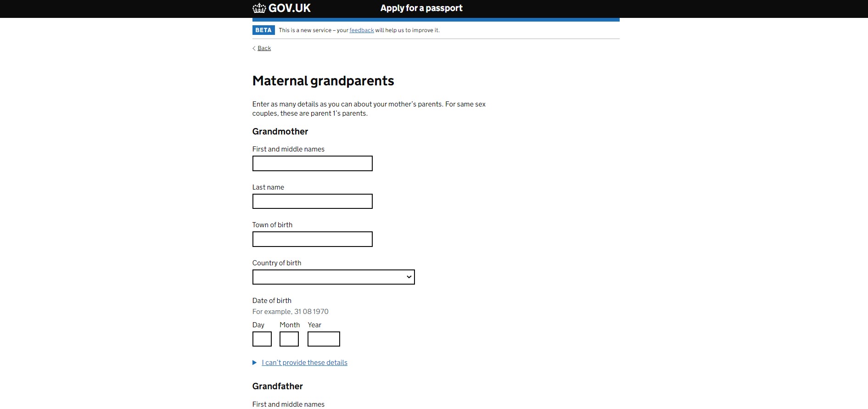Click the Apply for a passport header title
This screenshot has height=409, width=868.
point(421,8)
